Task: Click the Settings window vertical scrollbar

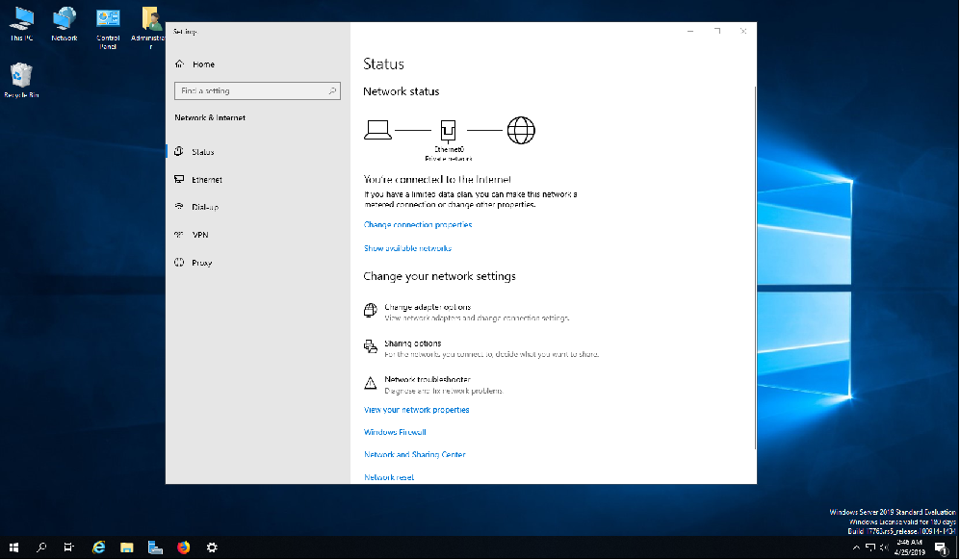Action: 754,268
